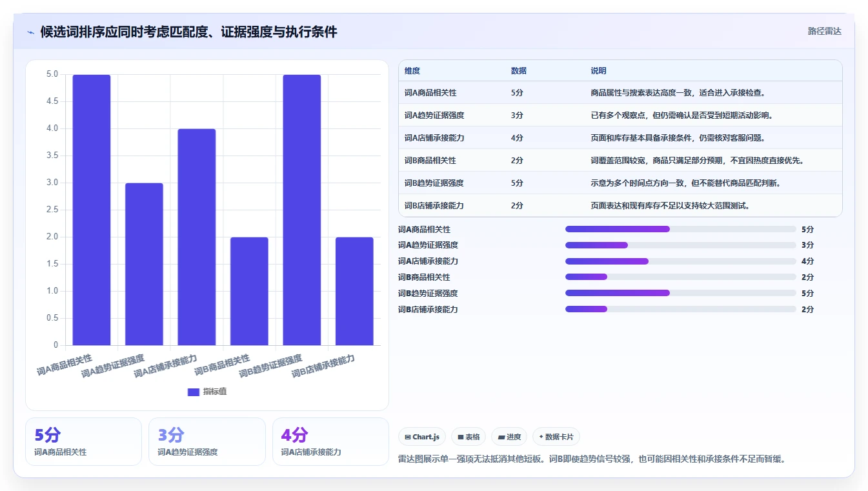Select the 词A趋势证据强度 progress bar

coord(681,245)
